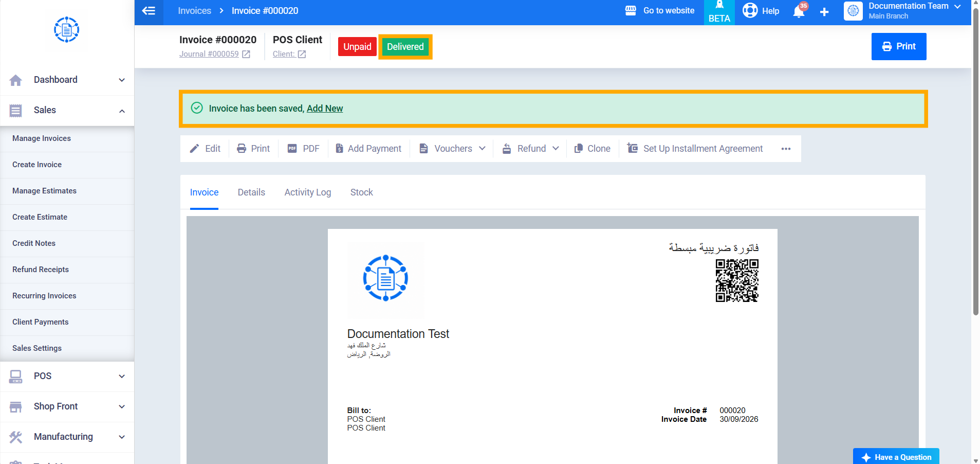Open Create Estimate in sidebar
The width and height of the screenshot is (980, 464).
tap(67, 217)
